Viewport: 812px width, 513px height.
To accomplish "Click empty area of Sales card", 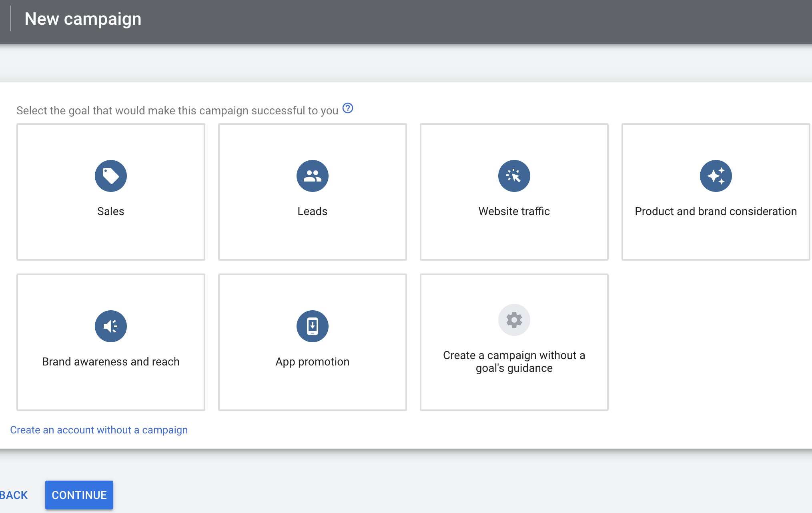I will (111, 240).
